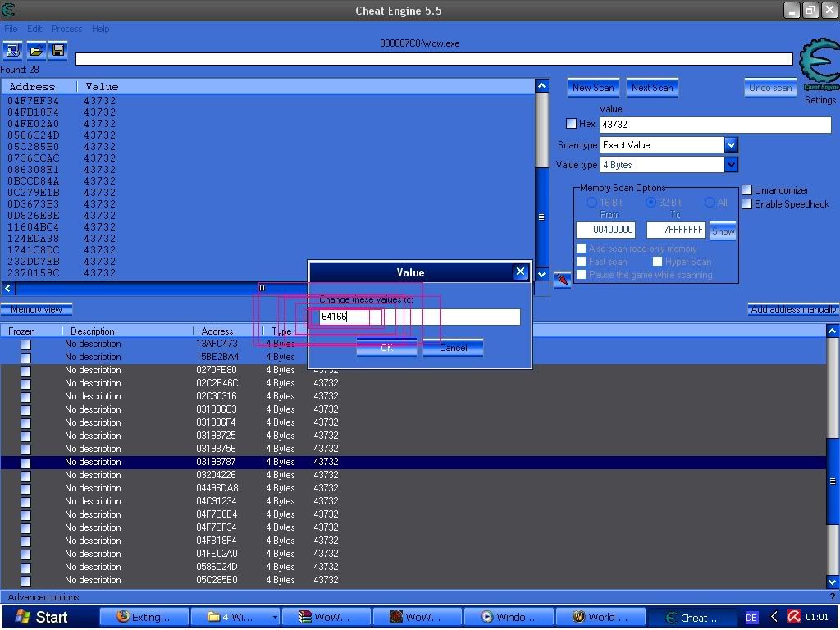Cancel the Value dialog
The image size is (840, 630).
click(x=453, y=348)
